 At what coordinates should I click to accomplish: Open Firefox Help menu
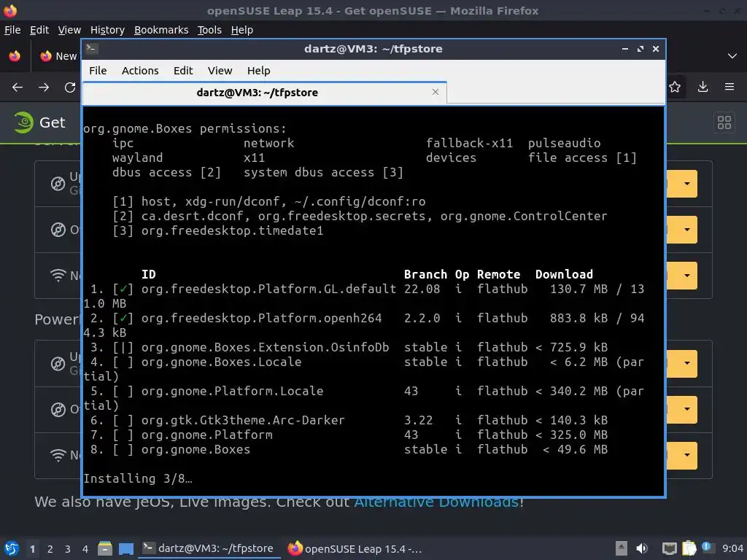(241, 30)
